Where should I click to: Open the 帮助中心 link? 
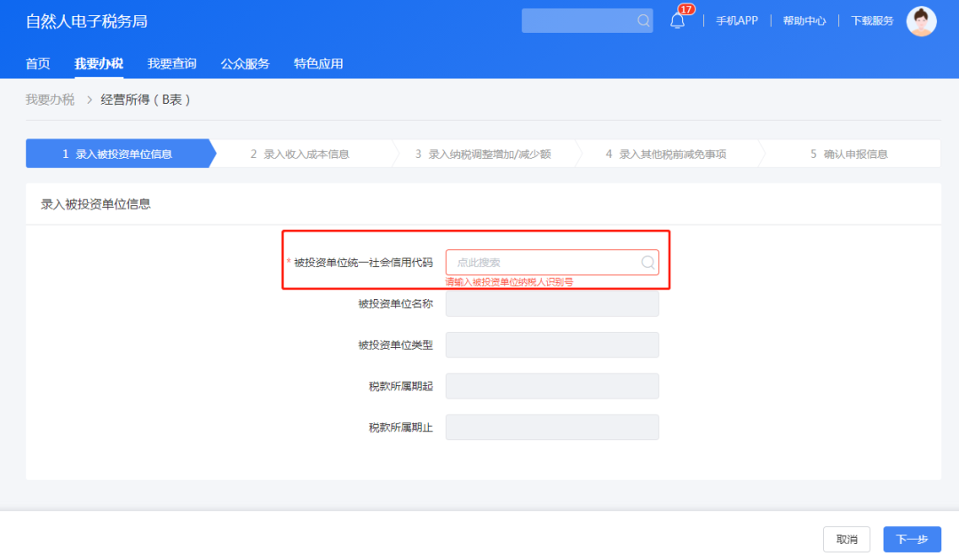click(x=804, y=21)
